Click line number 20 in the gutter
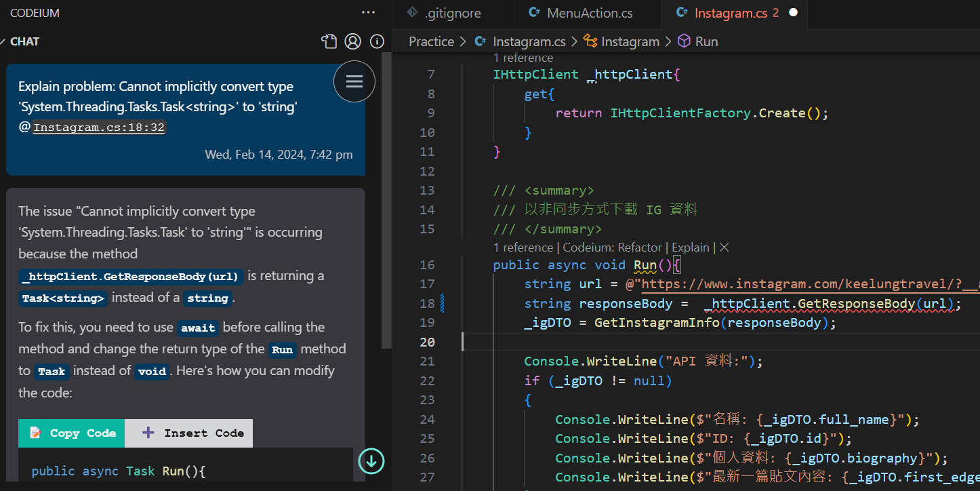The height and width of the screenshot is (491, 980). (x=427, y=342)
